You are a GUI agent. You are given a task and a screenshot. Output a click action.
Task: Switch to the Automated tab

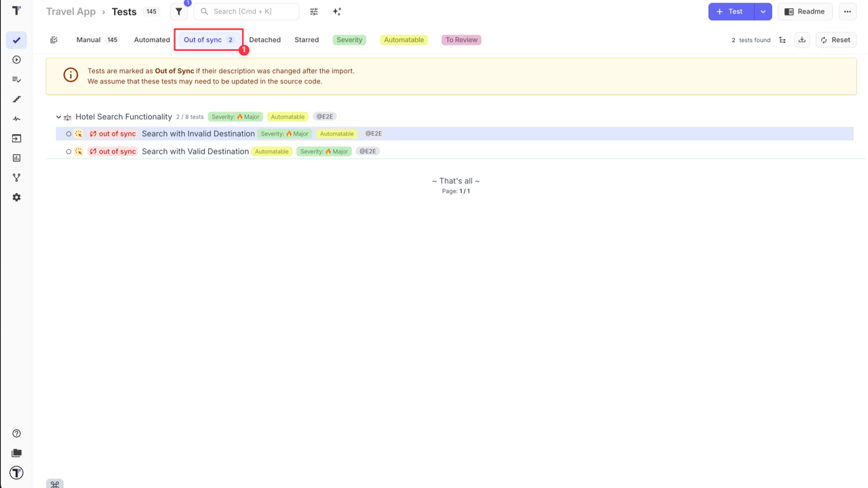(151, 39)
